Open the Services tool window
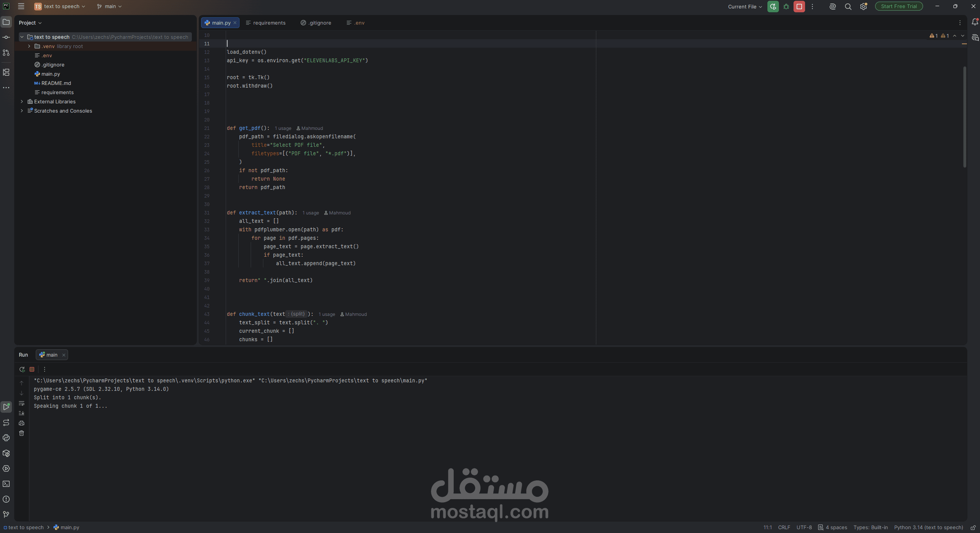Screen dimensions: 980x533 tap(6, 468)
